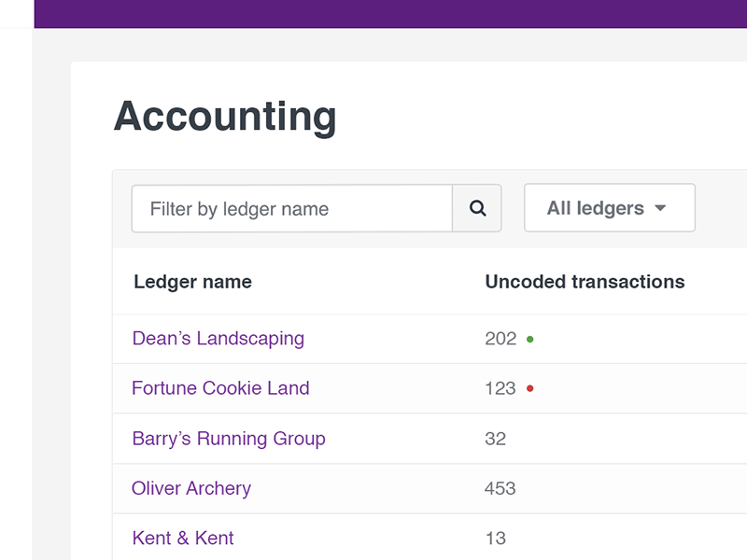Open the Dean's Landscaping ledger
The width and height of the screenshot is (747, 560).
pos(218,339)
